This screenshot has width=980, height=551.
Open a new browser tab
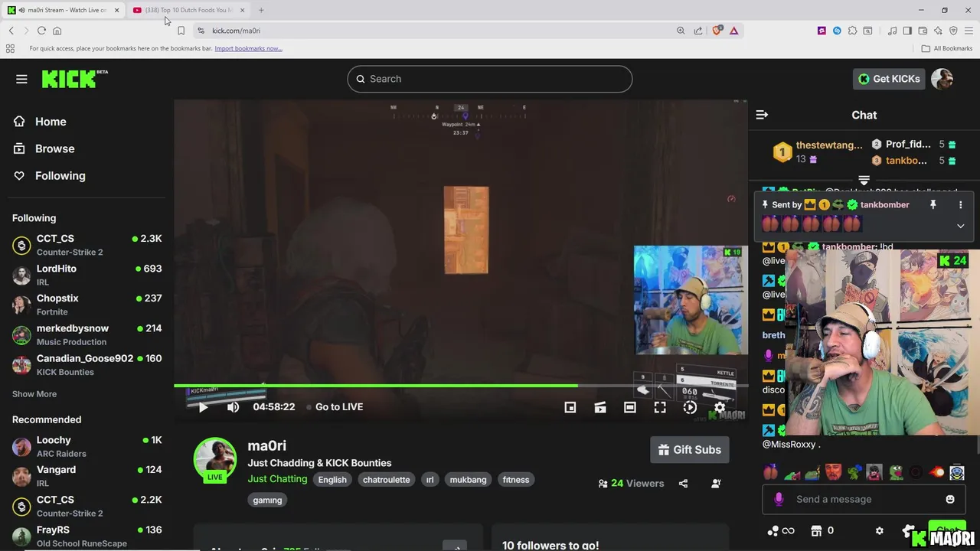tap(261, 10)
